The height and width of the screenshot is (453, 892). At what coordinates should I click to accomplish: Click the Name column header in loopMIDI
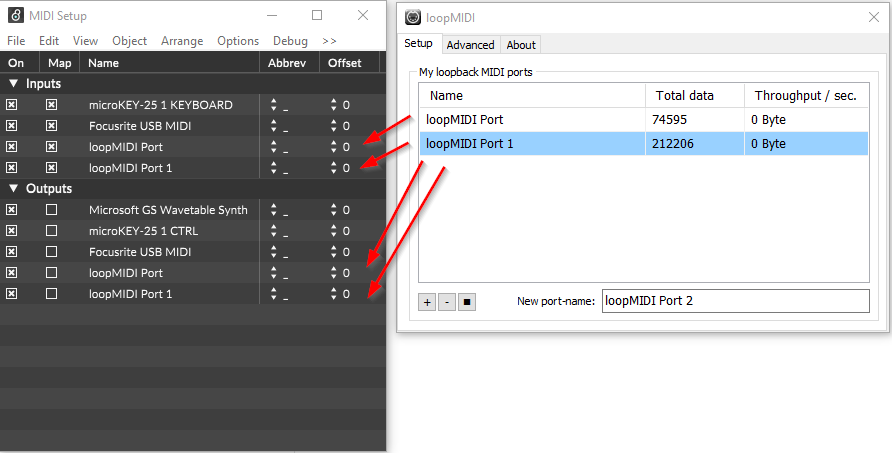click(532, 96)
